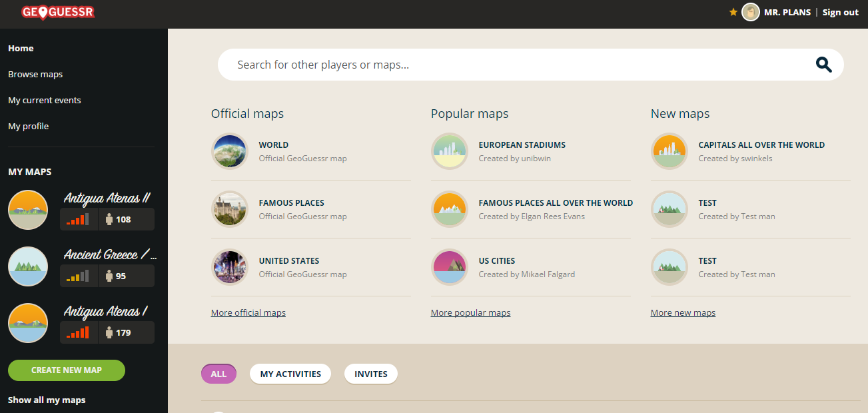Screen dimensions: 868x413
Task: Follow the More official maps link
Action: [x=248, y=312]
